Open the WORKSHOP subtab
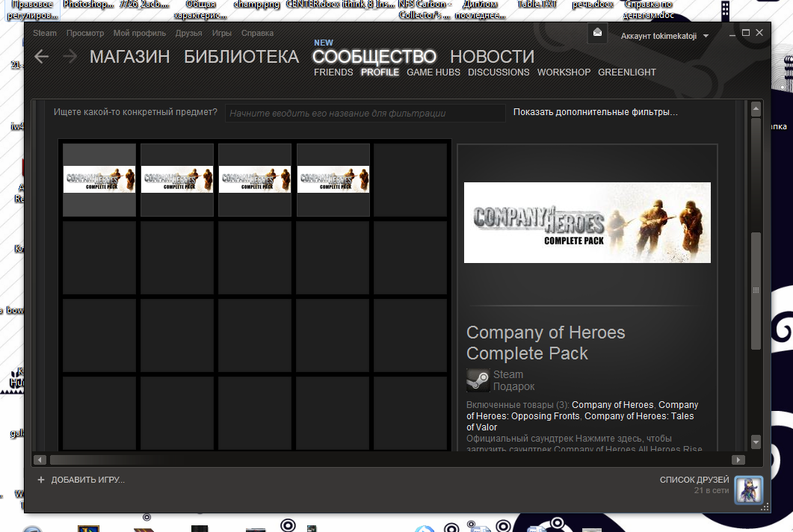Image resolution: width=793 pixels, height=532 pixels. 564,72
